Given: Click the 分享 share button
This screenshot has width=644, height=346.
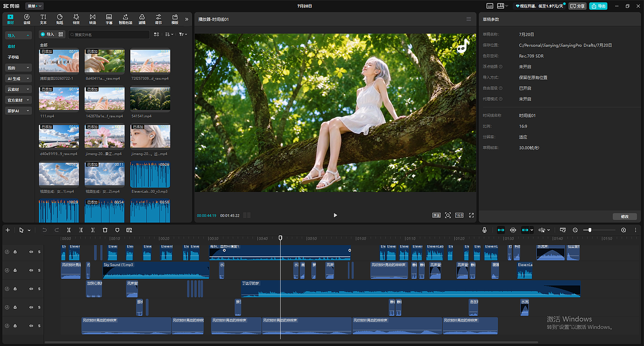Looking at the screenshot, I should coord(578,6).
